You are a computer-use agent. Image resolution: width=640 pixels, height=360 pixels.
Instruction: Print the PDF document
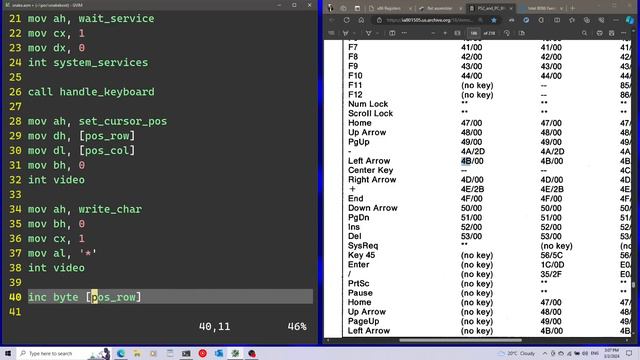click(x=599, y=33)
